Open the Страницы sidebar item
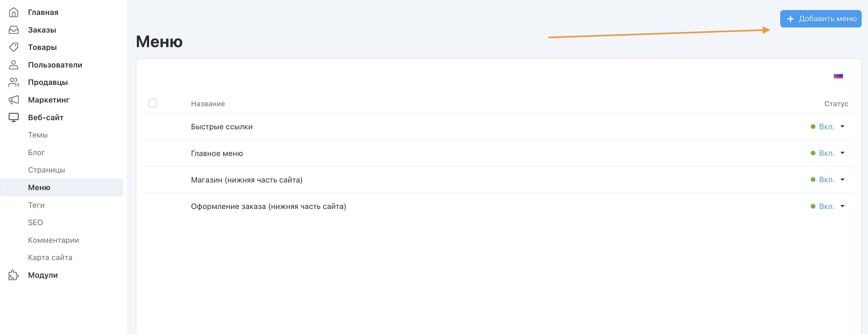 (46, 170)
